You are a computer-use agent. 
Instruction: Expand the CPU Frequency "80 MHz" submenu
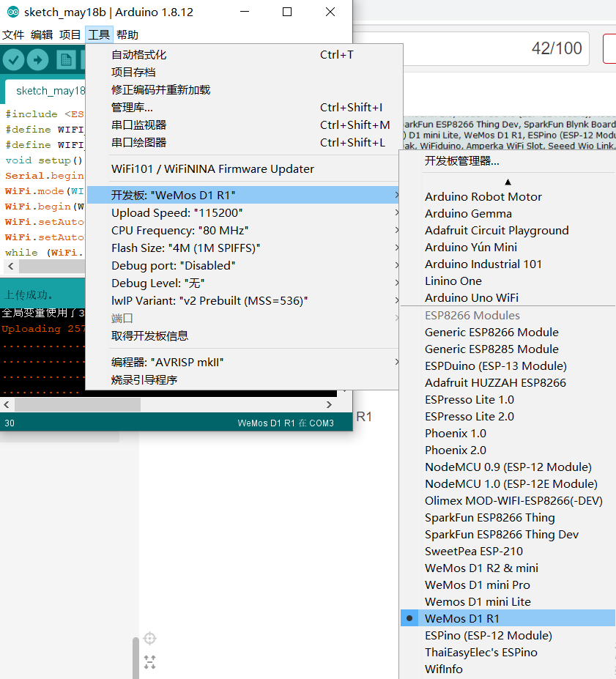pos(242,231)
